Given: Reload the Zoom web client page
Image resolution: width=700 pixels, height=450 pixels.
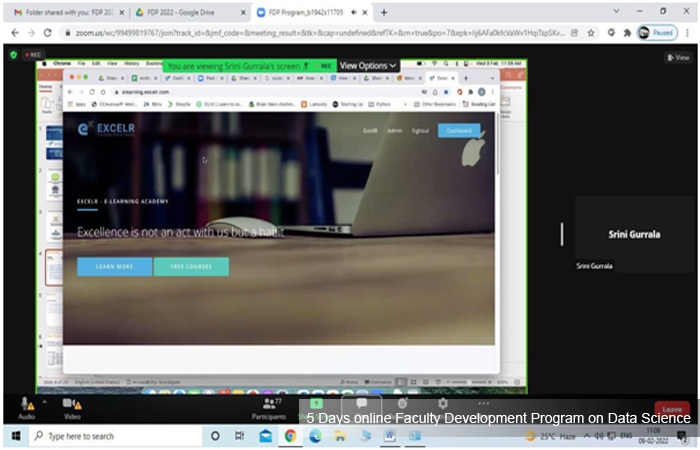Looking at the screenshot, I should 47,33.
